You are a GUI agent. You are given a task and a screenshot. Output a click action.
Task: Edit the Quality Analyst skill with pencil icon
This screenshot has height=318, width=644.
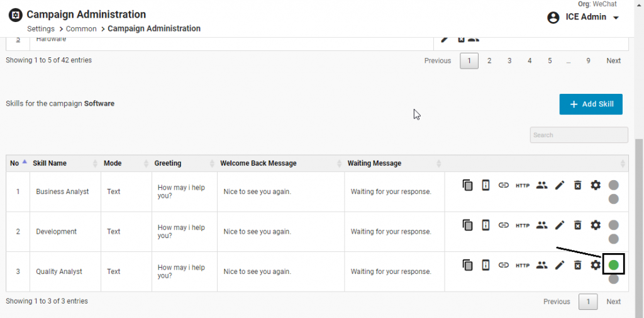point(560,265)
